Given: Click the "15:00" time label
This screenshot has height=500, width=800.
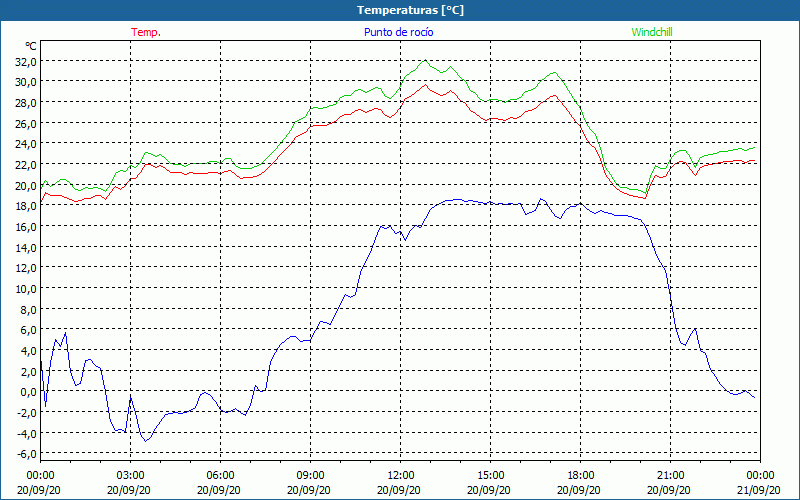Looking at the screenshot, I should (490, 476).
